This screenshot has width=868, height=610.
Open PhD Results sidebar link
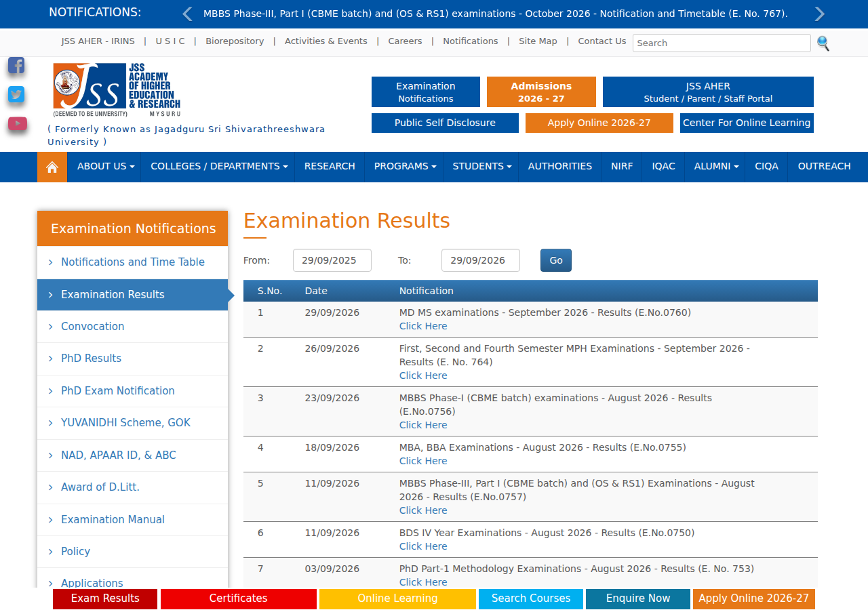(x=133, y=359)
